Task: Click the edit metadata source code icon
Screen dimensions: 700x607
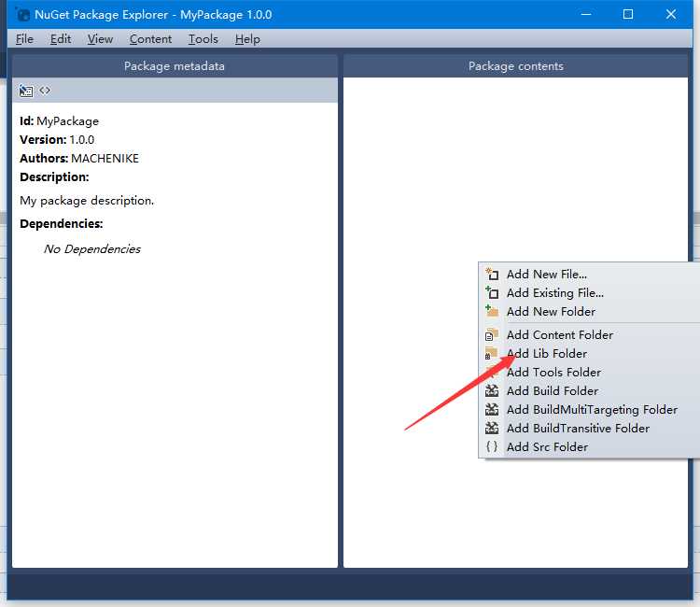Action: (45, 91)
